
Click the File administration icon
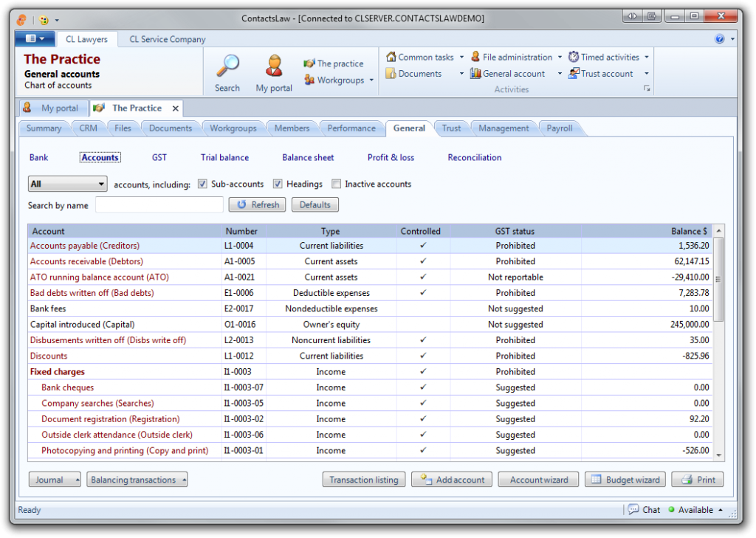475,57
